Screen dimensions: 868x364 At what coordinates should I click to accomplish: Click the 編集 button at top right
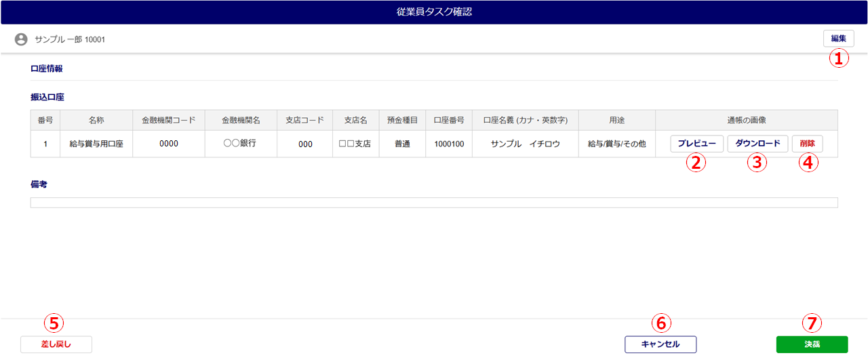pos(838,39)
